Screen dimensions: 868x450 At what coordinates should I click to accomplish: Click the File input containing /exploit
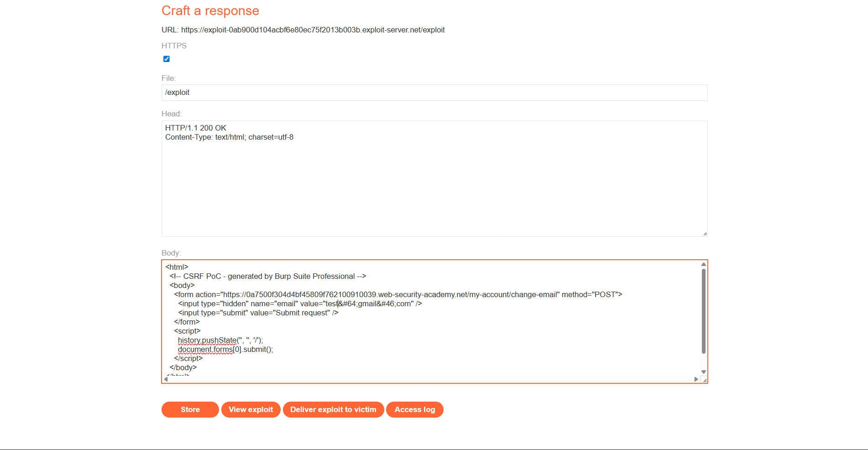click(x=434, y=93)
